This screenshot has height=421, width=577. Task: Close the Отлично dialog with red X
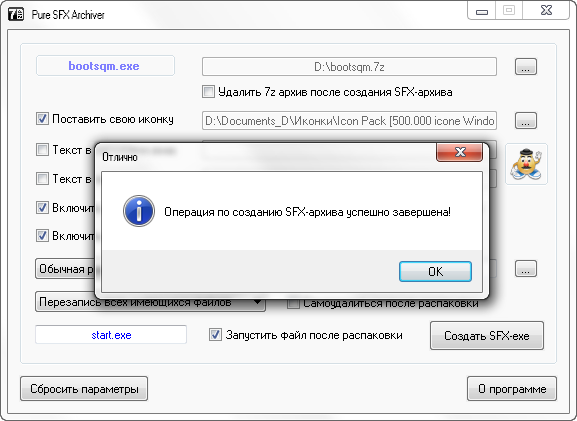click(459, 152)
